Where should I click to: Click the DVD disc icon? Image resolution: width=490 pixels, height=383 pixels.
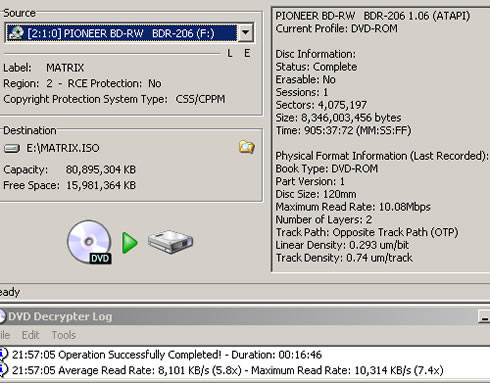(x=89, y=242)
